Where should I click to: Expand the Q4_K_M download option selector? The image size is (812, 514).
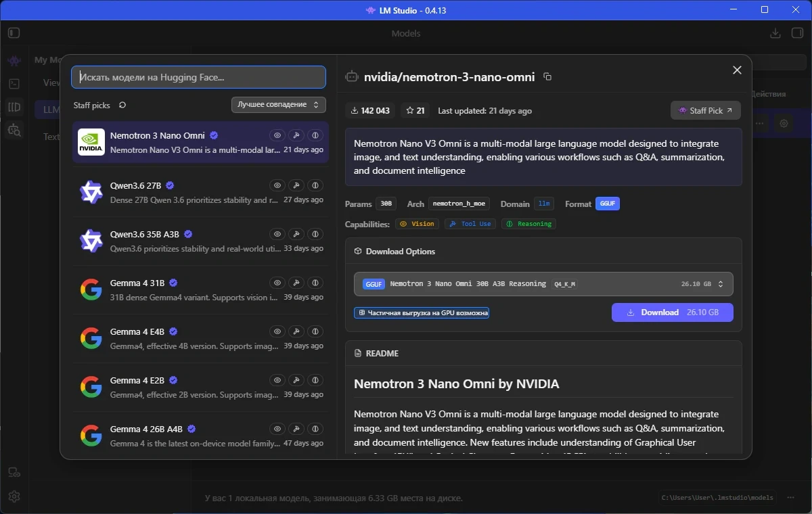click(543, 284)
